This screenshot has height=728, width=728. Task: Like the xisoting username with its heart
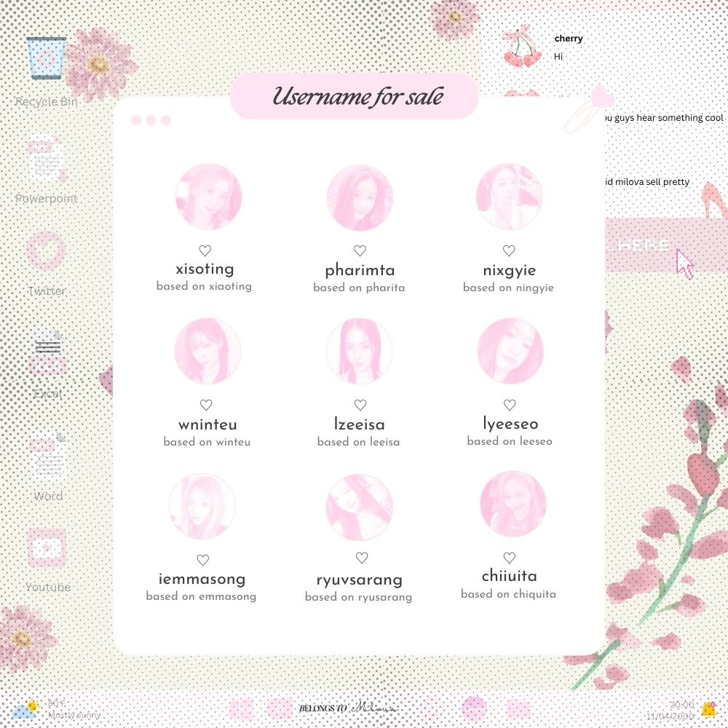pyautogui.click(x=205, y=250)
